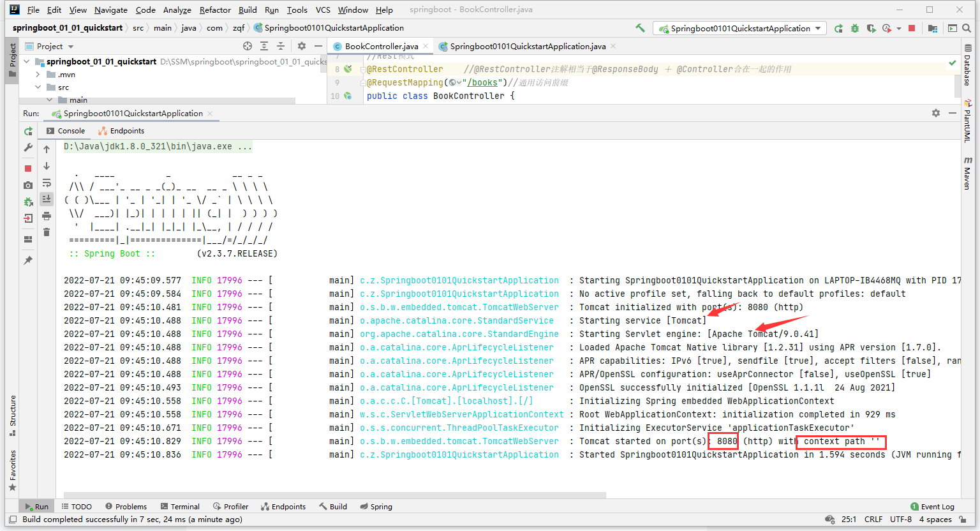
Task: Toggle Structure tool window stripe button
Action: click(12, 415)
